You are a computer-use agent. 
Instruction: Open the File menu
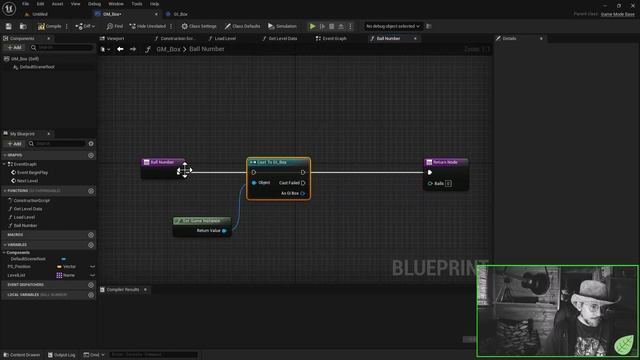(25, 4)
